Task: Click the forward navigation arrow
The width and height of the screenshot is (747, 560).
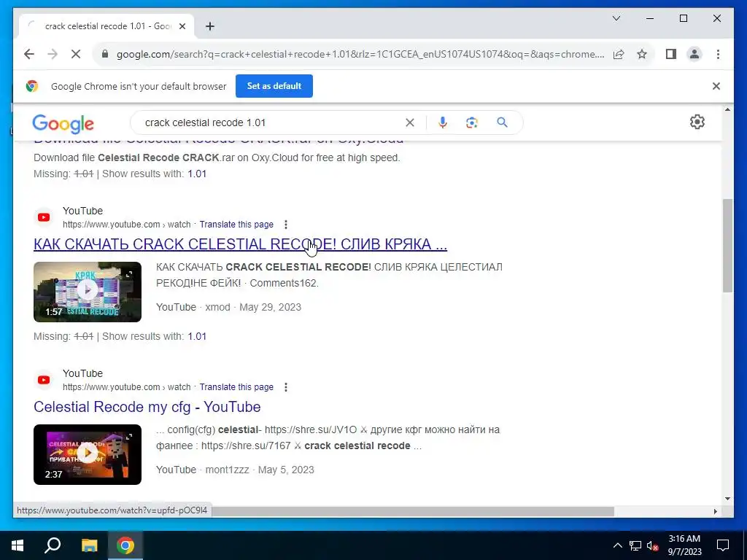Action: (53, 54)
